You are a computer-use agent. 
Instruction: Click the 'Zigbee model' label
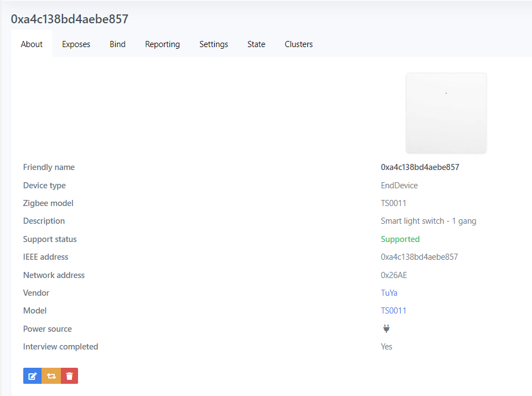click(x=48, y=203)
